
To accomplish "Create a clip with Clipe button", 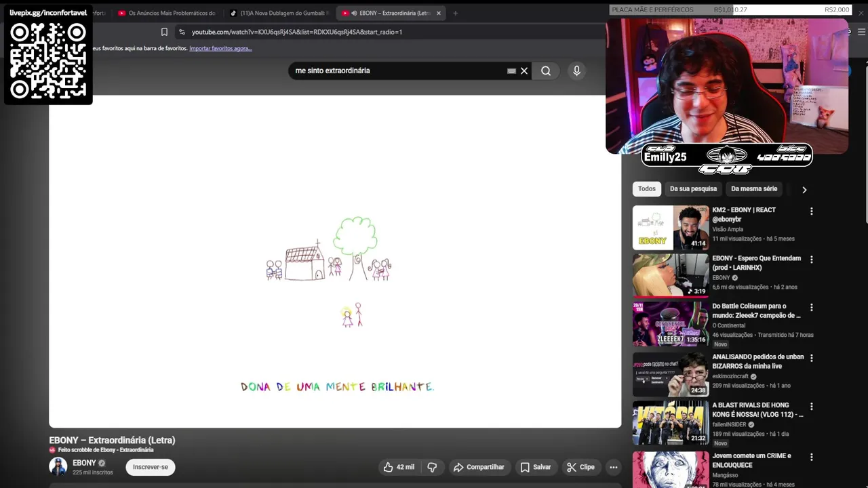I will [580, 467].
